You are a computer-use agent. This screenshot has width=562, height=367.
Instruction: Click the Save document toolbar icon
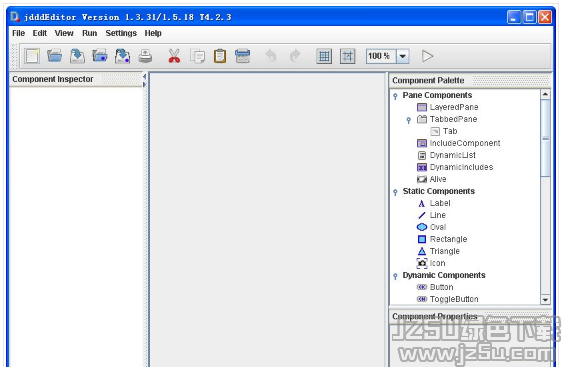point(77,56)
